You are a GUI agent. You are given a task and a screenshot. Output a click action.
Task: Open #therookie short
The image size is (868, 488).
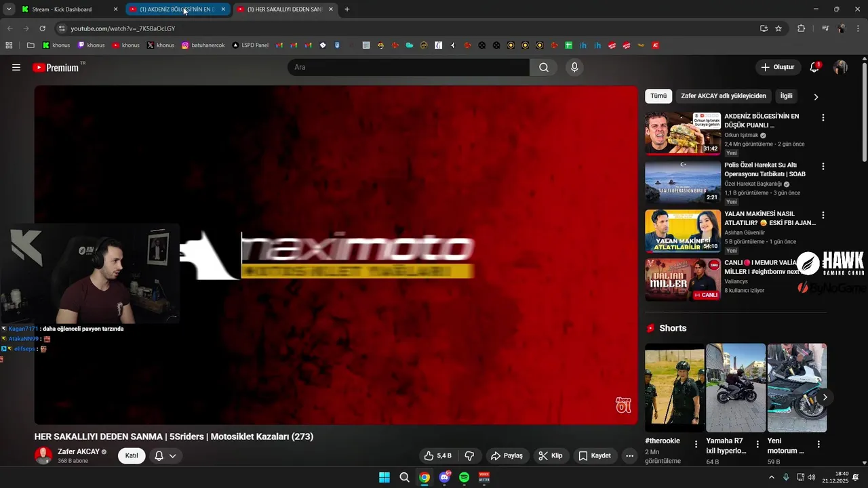[674, 388]
